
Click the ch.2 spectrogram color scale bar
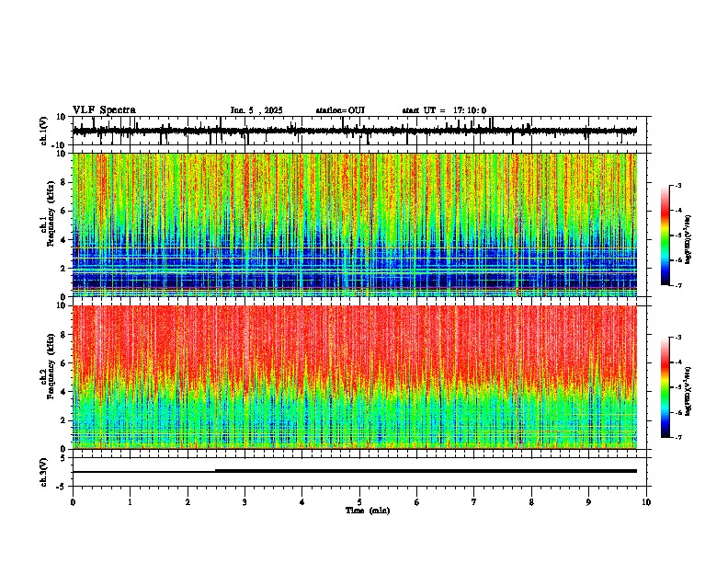click(x=665, y=387)
